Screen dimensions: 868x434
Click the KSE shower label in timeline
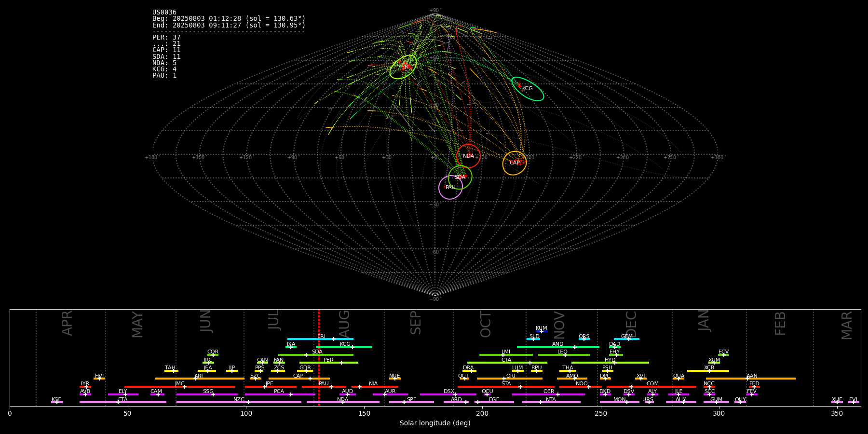click(56, 400)
